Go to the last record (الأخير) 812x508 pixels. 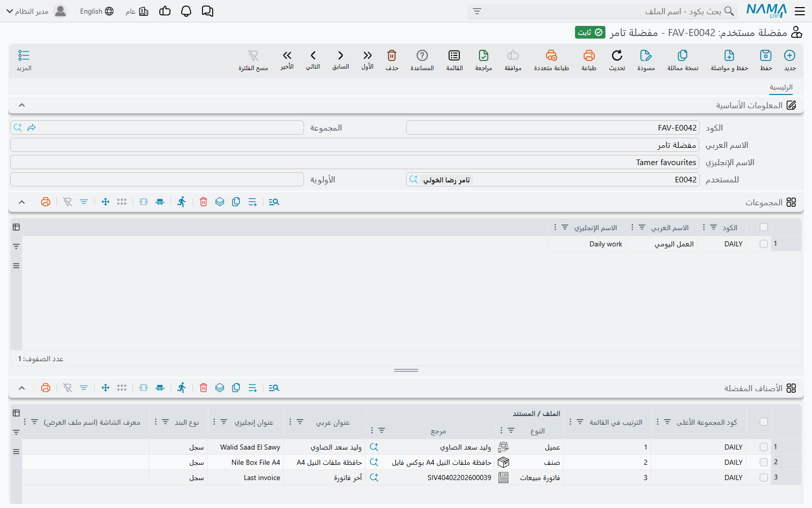tap(287, 55)
